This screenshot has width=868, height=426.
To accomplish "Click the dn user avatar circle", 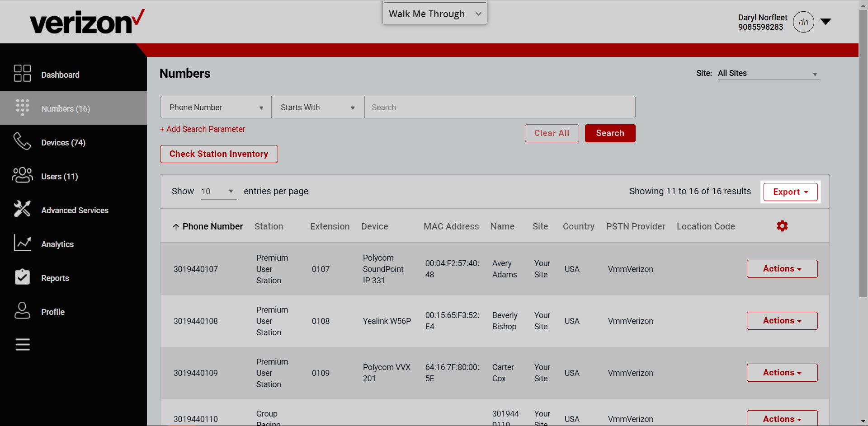I will pyautogui.click(x=803, y=22).
